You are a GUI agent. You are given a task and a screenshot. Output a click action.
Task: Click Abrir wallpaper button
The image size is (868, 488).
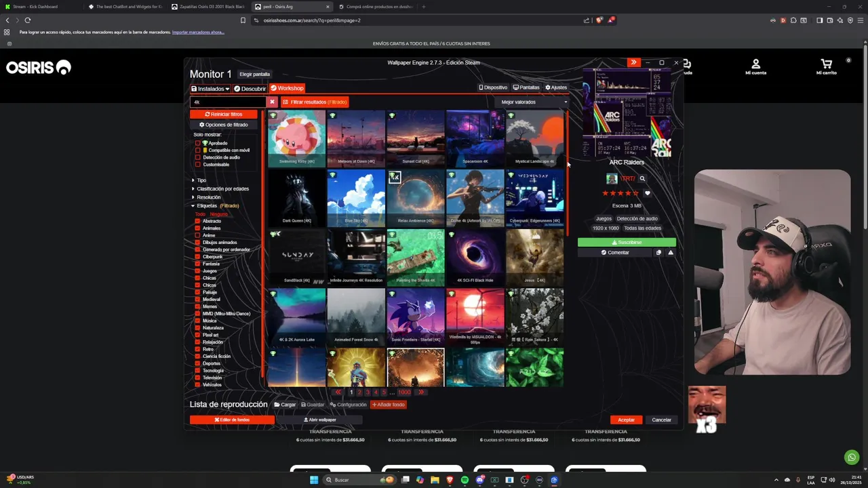pyautogui.click(x=319, y=420)
